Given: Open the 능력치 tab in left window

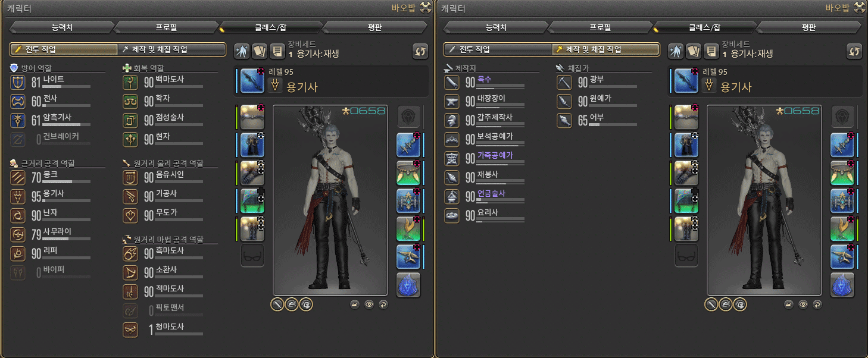Looking at the screenshot, I should tap(62, 27).
